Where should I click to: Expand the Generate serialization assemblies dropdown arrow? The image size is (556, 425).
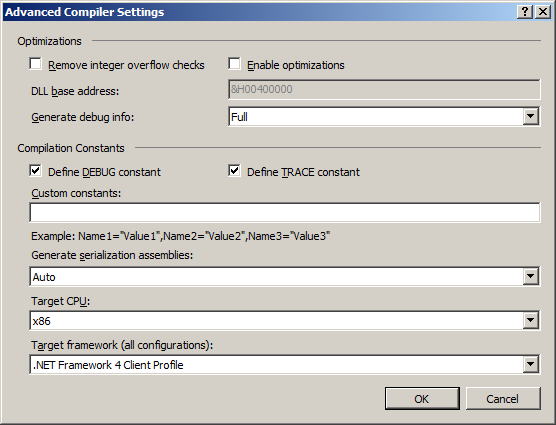tap(530, 276)
